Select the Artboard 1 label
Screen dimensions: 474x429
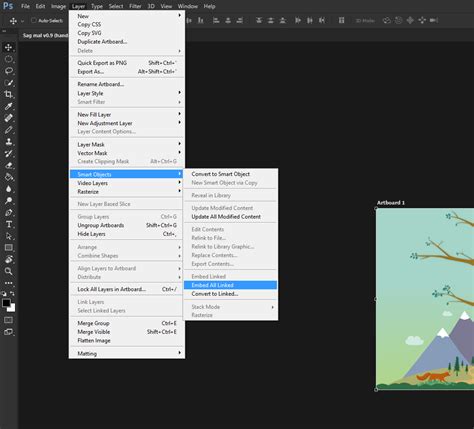pyautogui.click(x=390, y=202)
